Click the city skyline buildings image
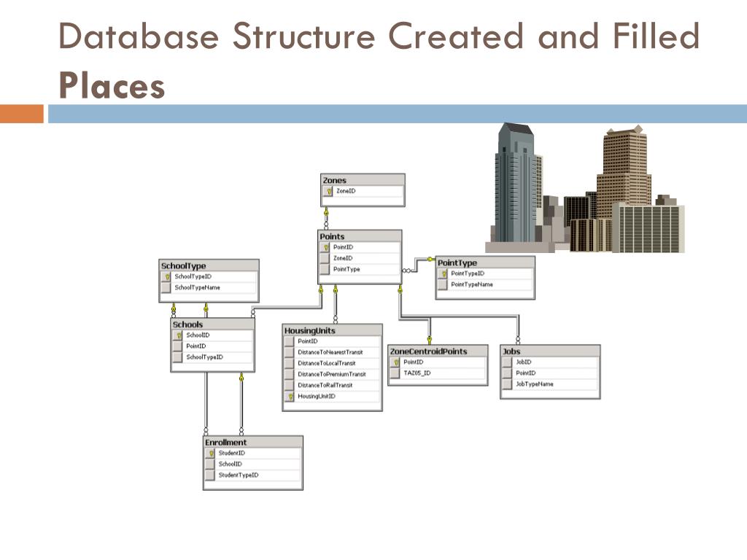 pos(585,187)
